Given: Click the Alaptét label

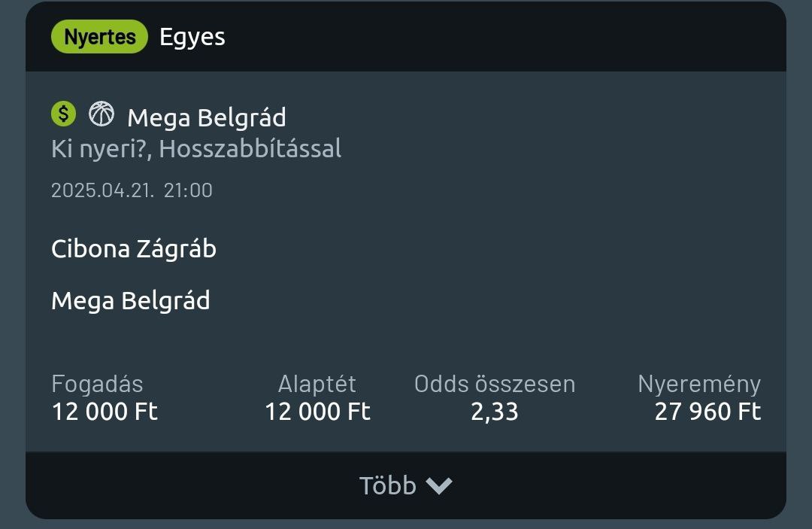Looking at the screenshot, I should pos(317,384).
